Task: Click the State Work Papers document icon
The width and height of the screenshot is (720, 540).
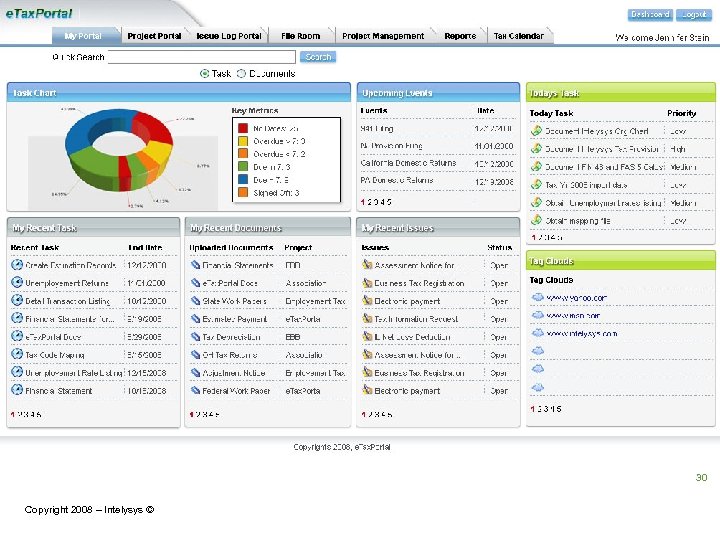Action: pyautogui.click(x=195, y=301)
